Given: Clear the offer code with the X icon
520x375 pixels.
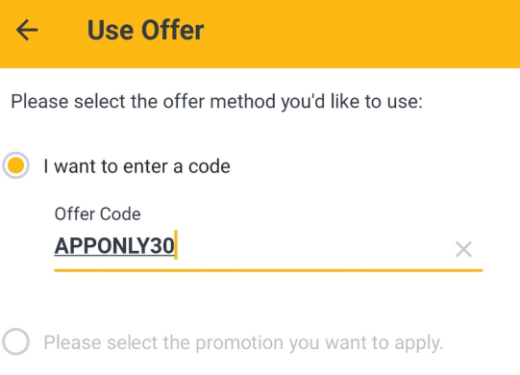Looking at the screenshot, I should [463, 249].
